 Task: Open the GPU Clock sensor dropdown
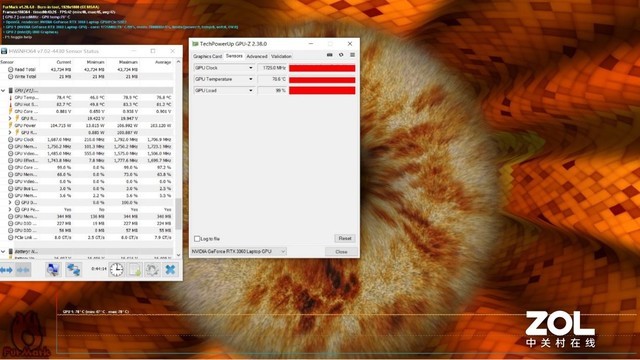[x=251, y=68]
